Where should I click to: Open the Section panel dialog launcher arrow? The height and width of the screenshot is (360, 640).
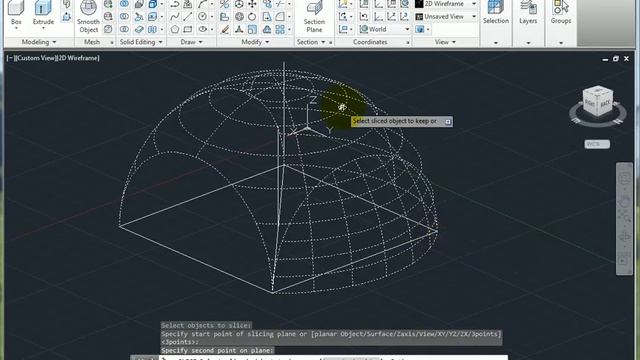click(x=331, y=42)
